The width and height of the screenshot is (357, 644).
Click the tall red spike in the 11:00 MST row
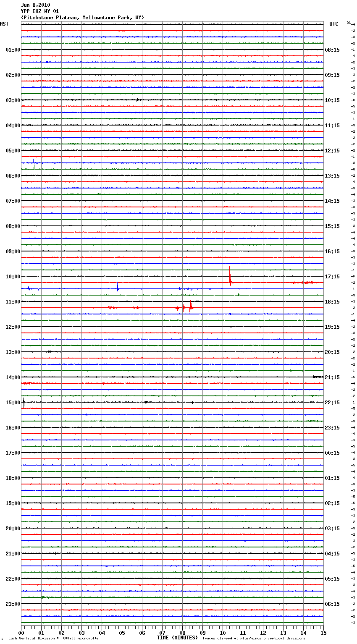coord(190,306)
